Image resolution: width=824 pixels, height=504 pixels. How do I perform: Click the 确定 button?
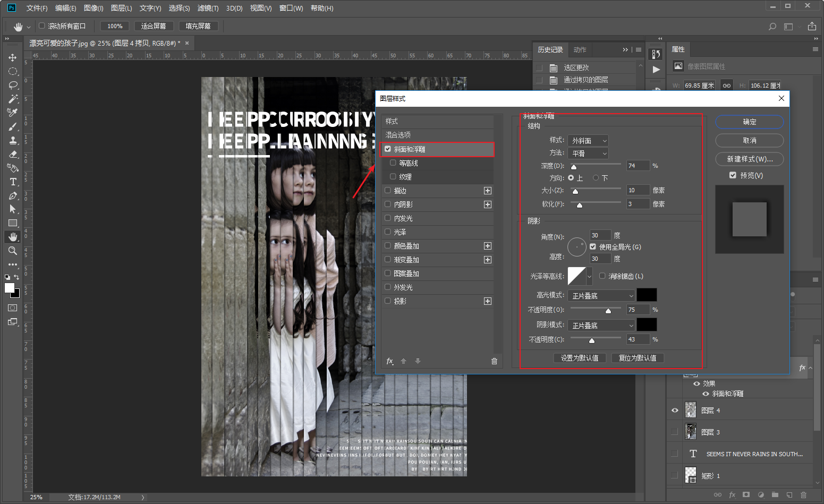(750, 122)
